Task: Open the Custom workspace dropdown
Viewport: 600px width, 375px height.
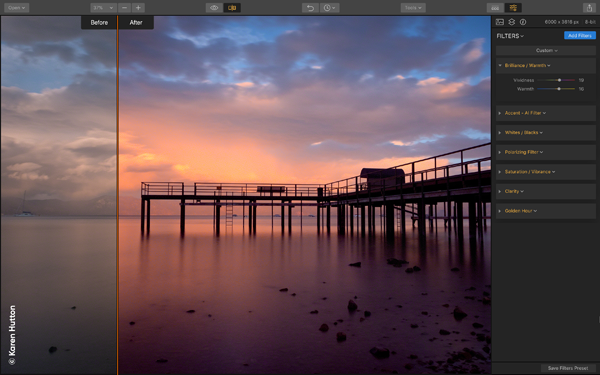Action: tap(546, 51)
